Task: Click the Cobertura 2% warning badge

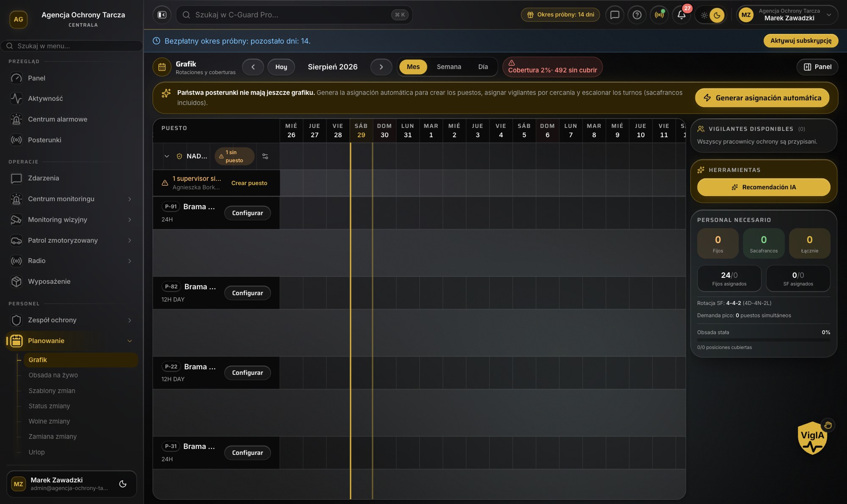Action: [552, 67]
